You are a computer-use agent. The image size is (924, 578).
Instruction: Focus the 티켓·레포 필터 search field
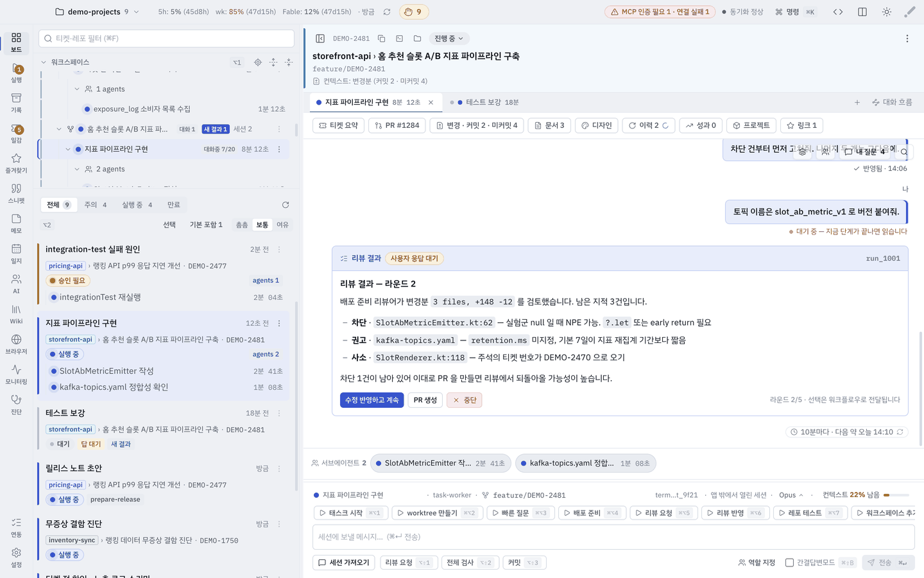[x=166, y=39]
